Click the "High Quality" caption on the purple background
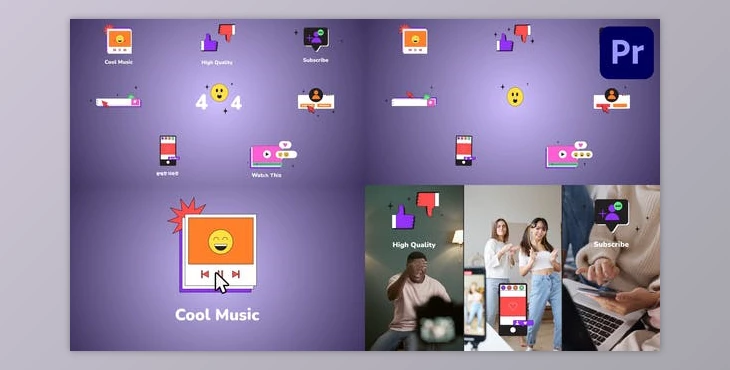This screenshot has width=730, height=370. (x=217, y=62)
